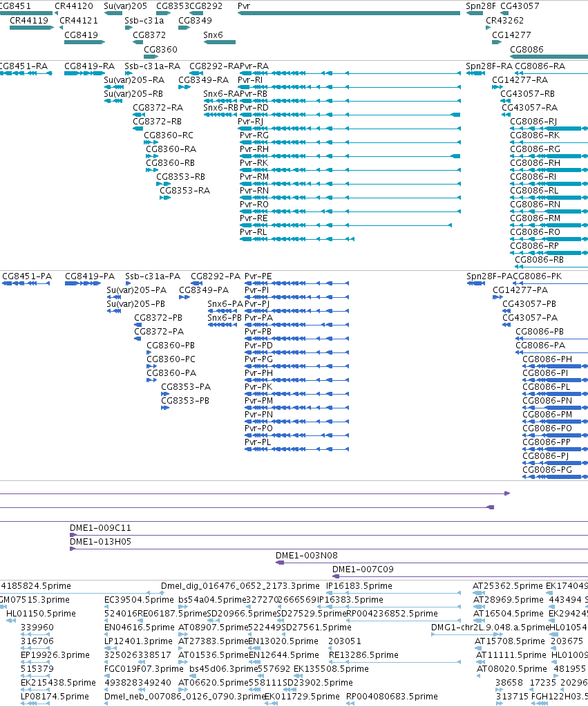Click transcript label CG8086-RJ
The height and width of the screenshot is (707, 588).
pyautogui.click(x=533, y=121)
